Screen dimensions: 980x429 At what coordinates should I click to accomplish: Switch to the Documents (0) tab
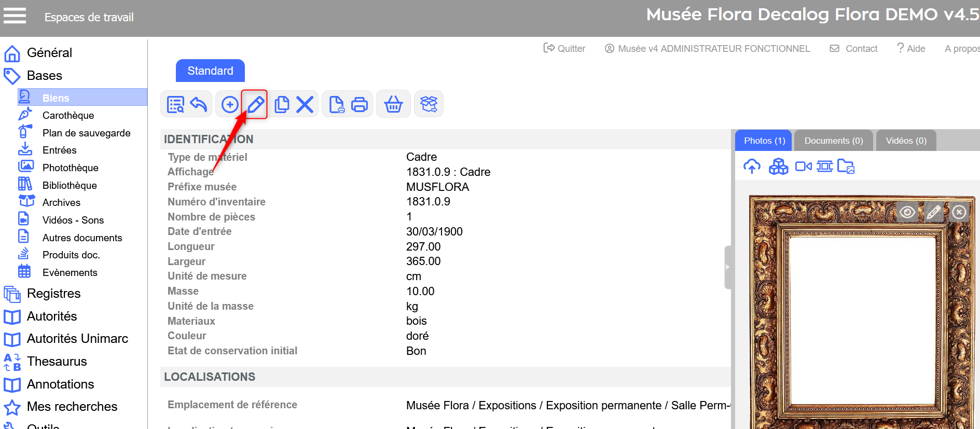click(833, 141)
